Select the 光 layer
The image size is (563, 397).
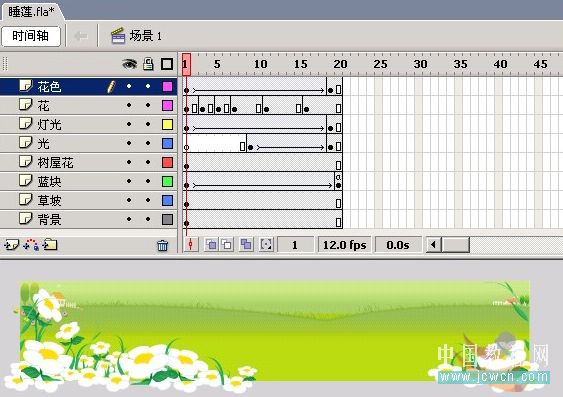[89, 144]
